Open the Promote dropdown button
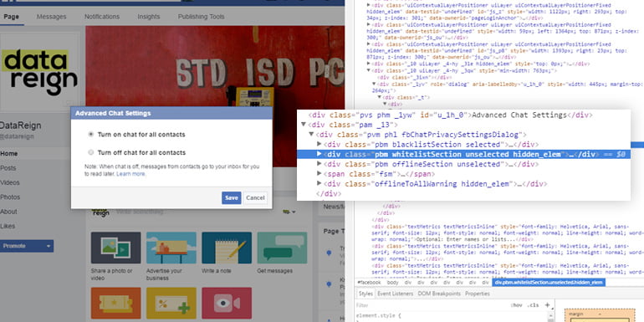 [x=27, y=246]
